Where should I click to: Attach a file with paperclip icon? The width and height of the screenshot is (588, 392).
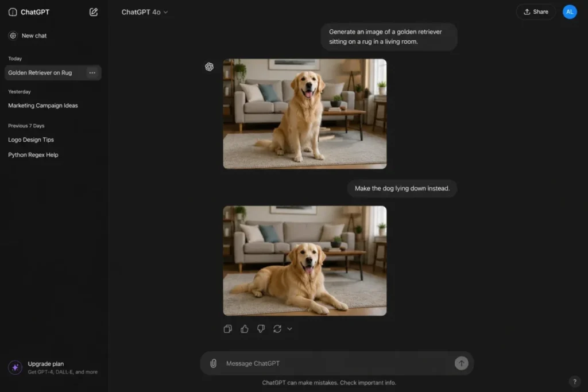pyautogui.click(x=213, y=363)
